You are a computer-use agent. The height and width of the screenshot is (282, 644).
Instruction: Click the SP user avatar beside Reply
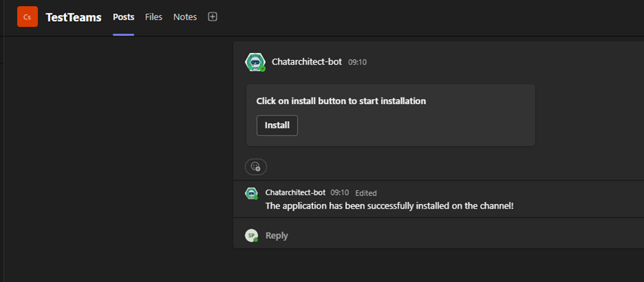click(251, 236)
